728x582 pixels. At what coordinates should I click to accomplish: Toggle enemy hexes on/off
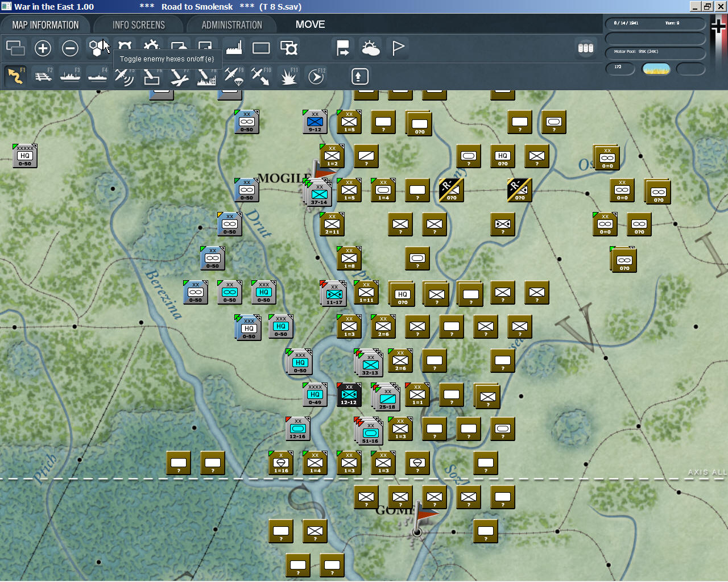pos(98,48)
